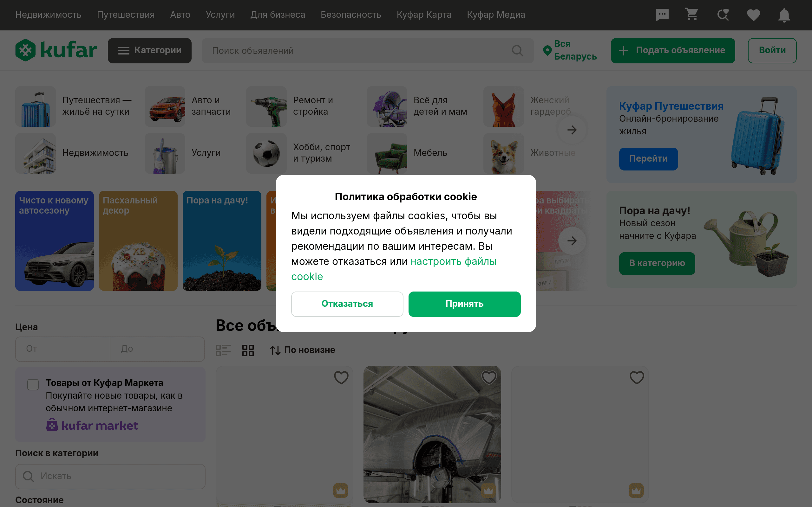Open sorting options По новизне
This screenshot has width=812, height=507.
[303, 350]
